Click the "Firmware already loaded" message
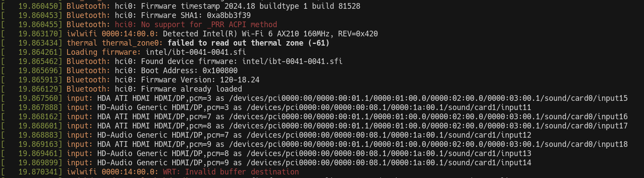The width and height of the screenshot is (644, 178). (185, 89)
